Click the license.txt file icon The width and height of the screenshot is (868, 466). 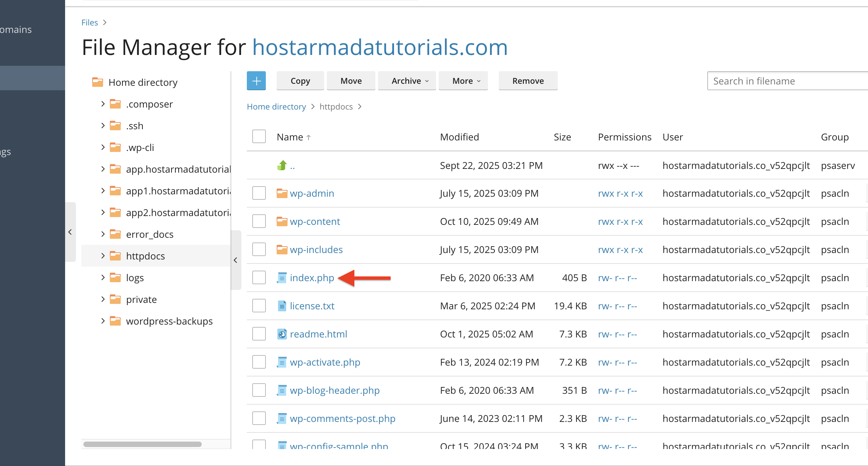282,306
